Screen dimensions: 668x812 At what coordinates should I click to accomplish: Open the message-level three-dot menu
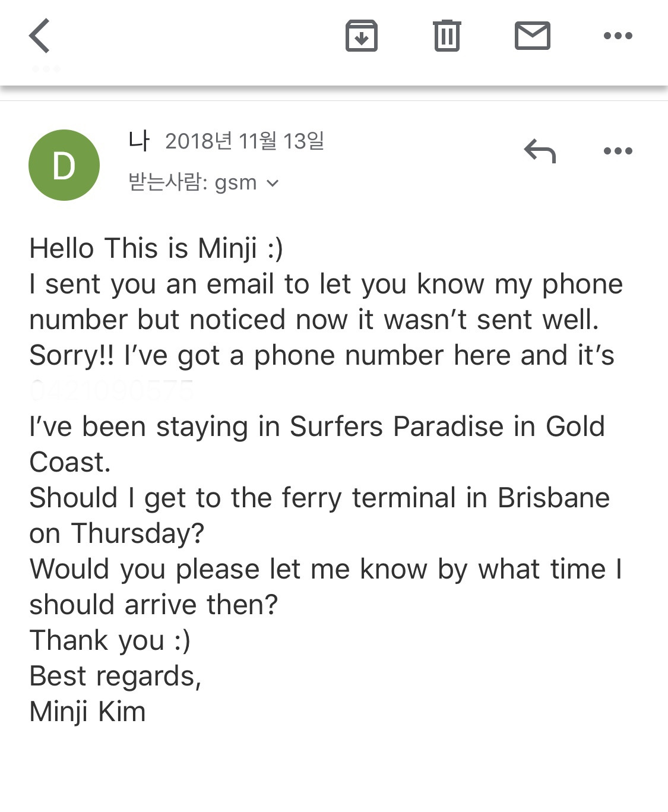pos(618,151)
